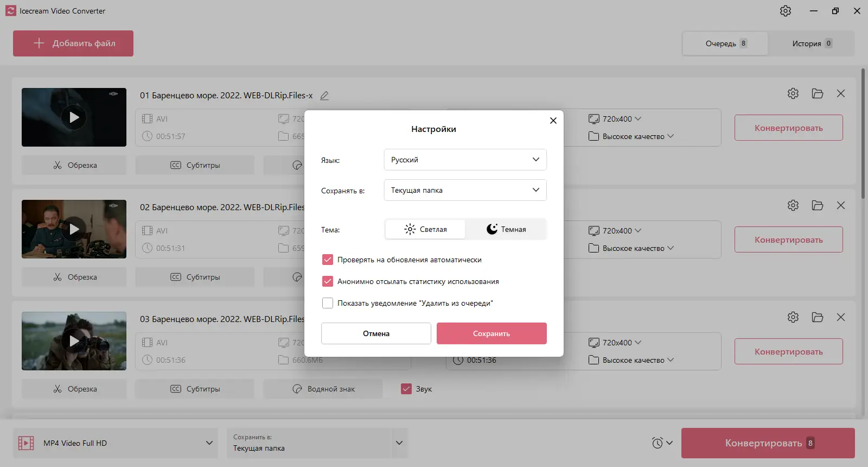The height and width of the screenshot is (467, 868).
Task: Check Показать уведомление "Удалить из очереди"
Action: coord(328,303)
